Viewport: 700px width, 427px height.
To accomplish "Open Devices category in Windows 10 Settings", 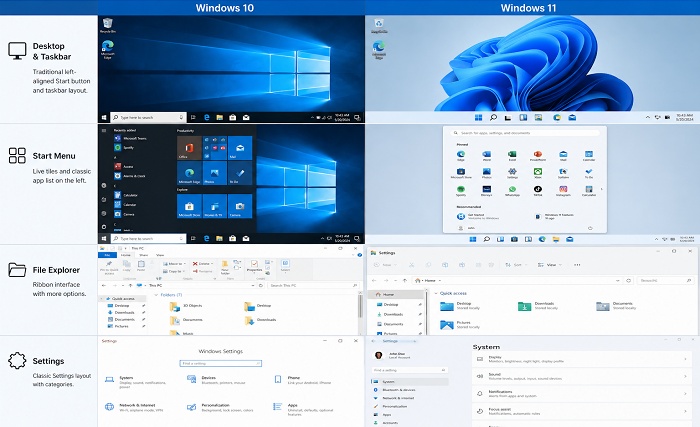I will tap(217, 380).
